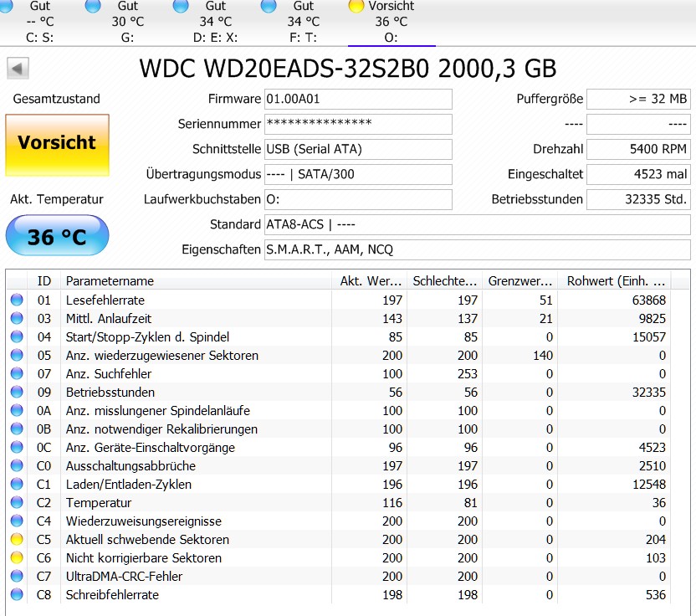Click the Eingeschaltet value 4523 mal

coord(638,174)
